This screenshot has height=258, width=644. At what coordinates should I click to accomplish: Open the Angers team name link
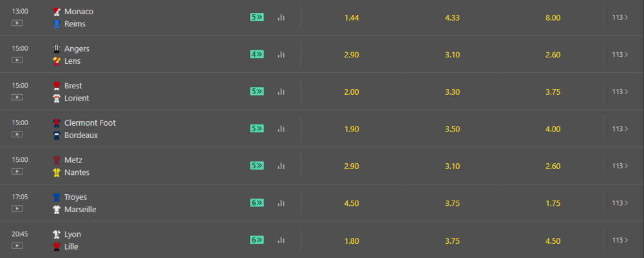pos(77,49)
